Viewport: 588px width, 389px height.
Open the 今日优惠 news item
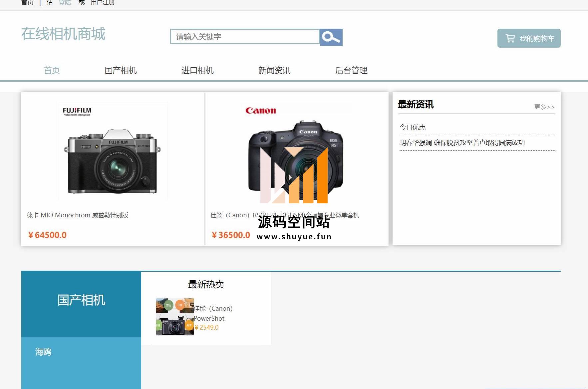tap(412, 127)
